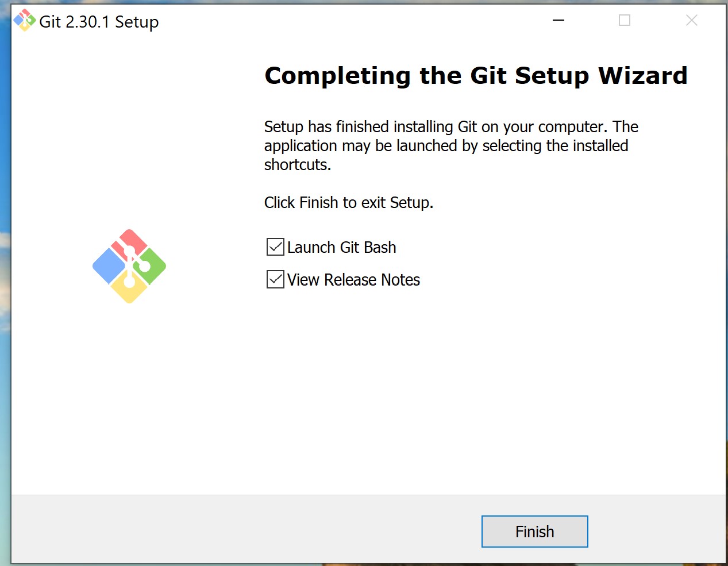Click the 'Setup has finished installing Git' paragraph
Screen dimensions: 728x566
(452, 145)
